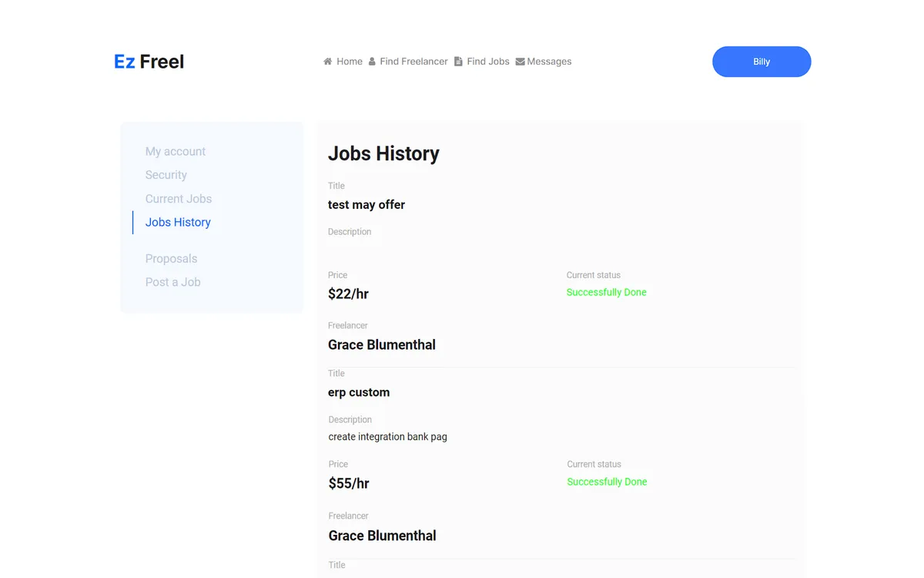924x578 pixels.
Task: Click the Find Jobs document icon
Action: (x=458, y=62)
